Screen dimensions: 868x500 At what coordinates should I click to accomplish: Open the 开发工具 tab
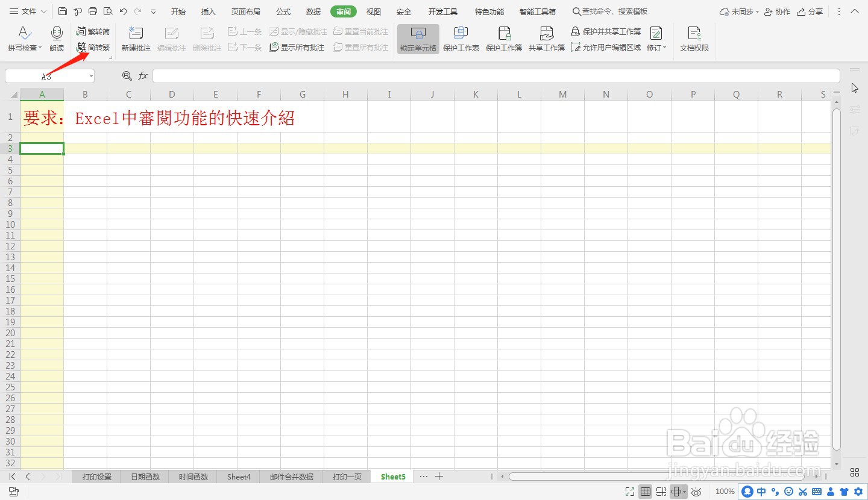click(443, 11)
